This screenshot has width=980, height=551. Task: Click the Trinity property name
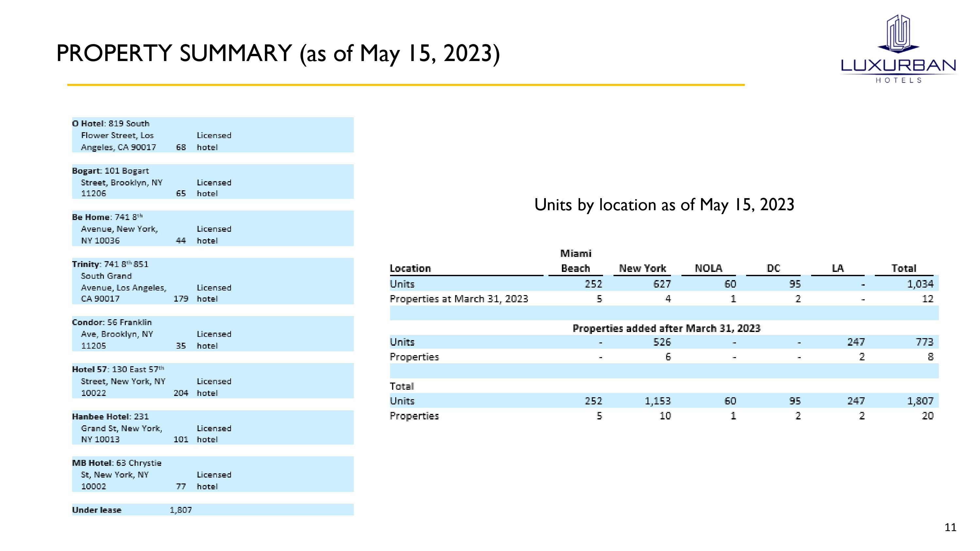86,264
